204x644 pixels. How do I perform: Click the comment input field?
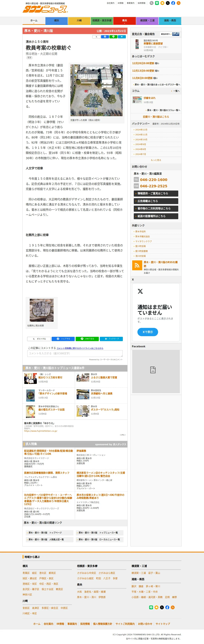click(x=75, y=354)
